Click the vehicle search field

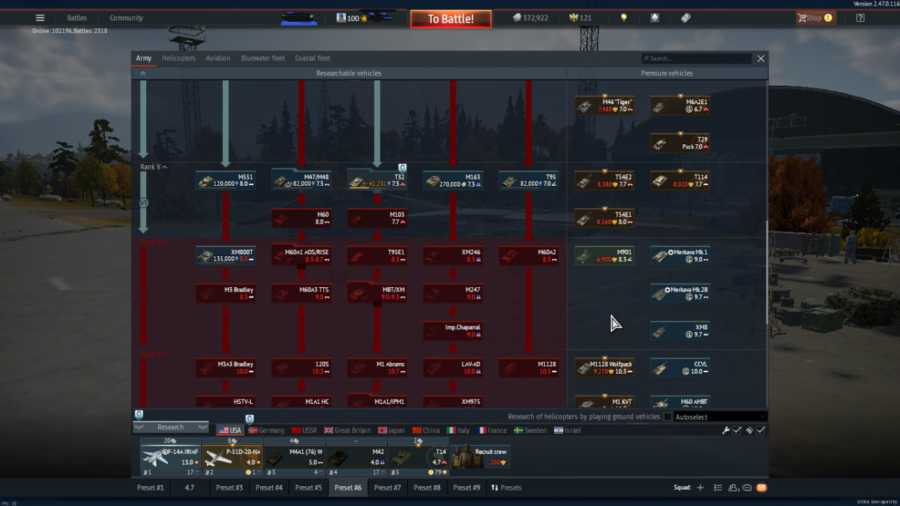click(696, 58)
